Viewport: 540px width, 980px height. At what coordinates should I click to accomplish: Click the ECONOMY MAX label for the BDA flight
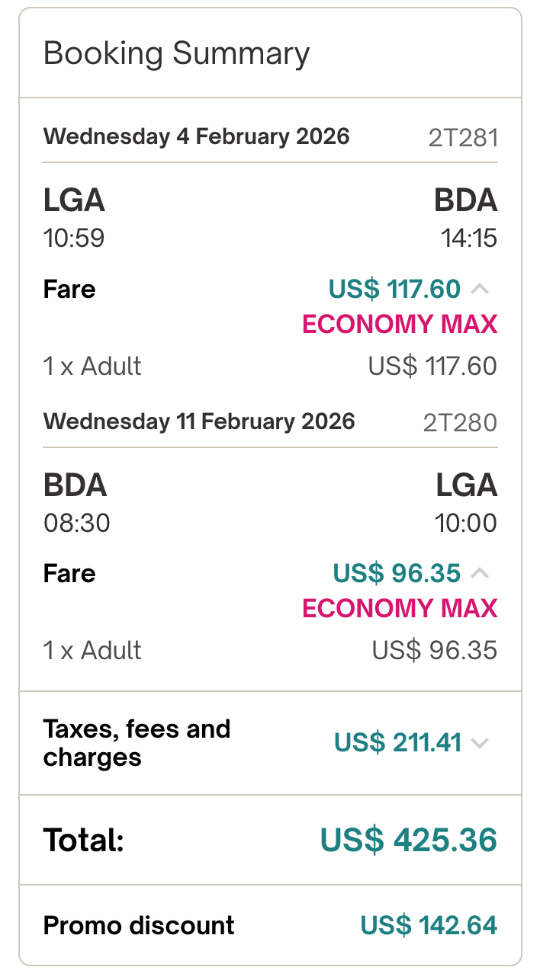398,609
